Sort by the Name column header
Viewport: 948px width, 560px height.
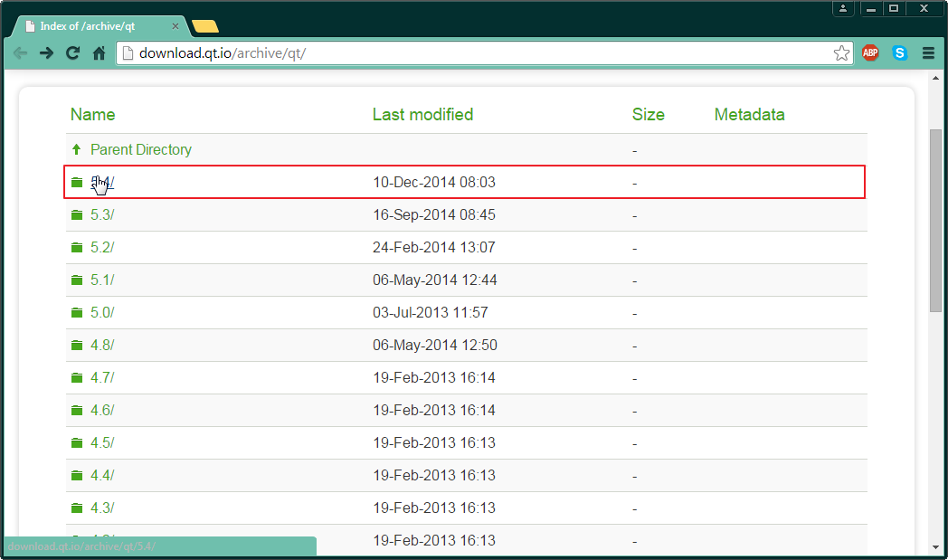[x=92, y=114]
